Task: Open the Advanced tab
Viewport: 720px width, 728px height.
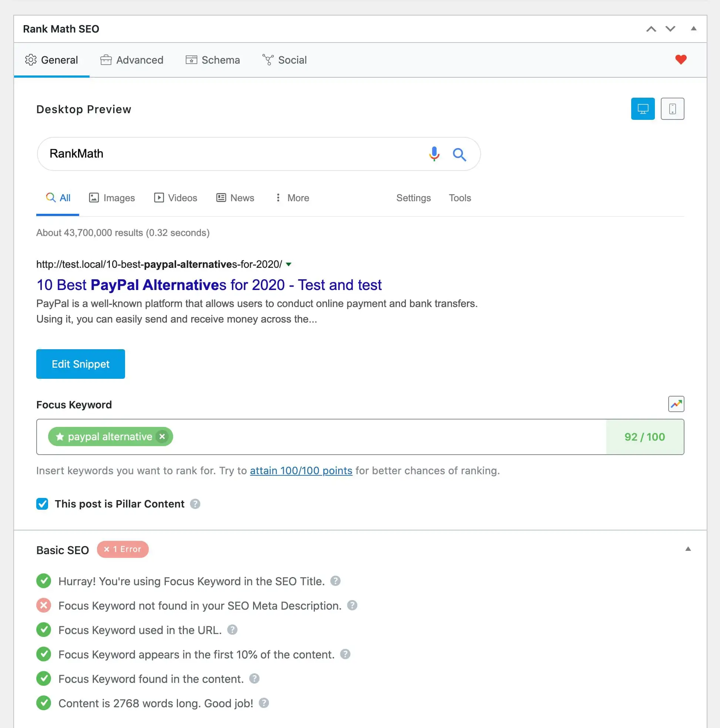Action: tap(132, 60)
